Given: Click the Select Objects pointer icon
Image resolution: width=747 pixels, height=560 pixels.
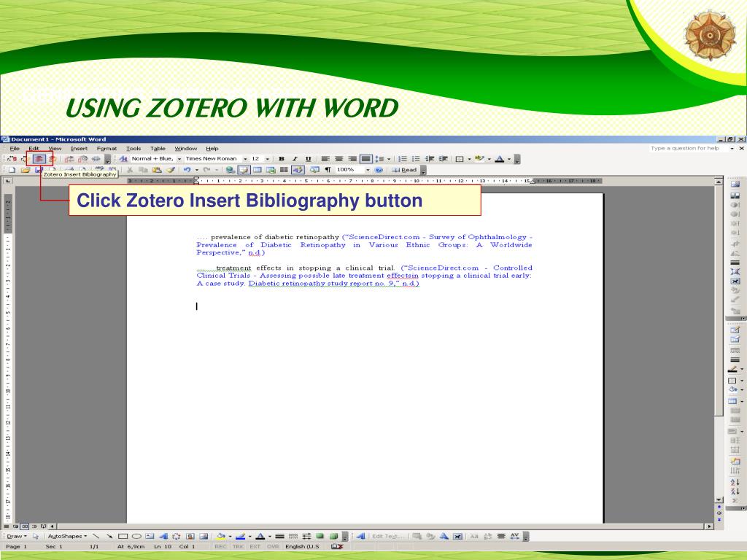Looking at the screenshot, I should pyautogui.click(x=36, y=536).
